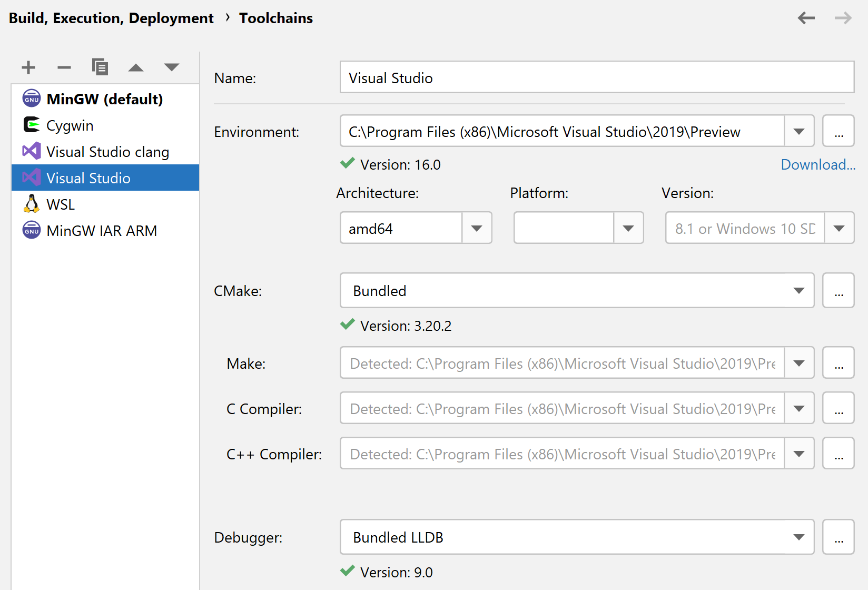868x590 pixels.
Task: Navigate forward using the right arrow
Action: tap(843, 18)
